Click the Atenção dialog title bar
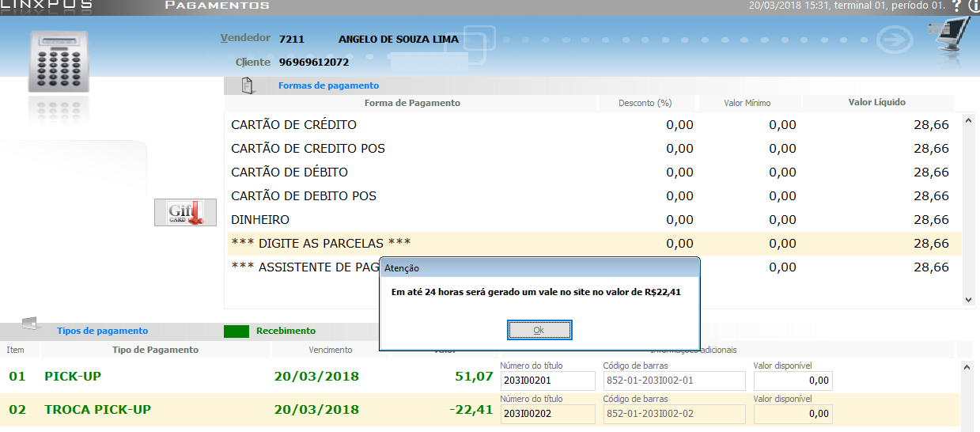The width and height of the screenshot is (980, 432). tap(539, 268)
